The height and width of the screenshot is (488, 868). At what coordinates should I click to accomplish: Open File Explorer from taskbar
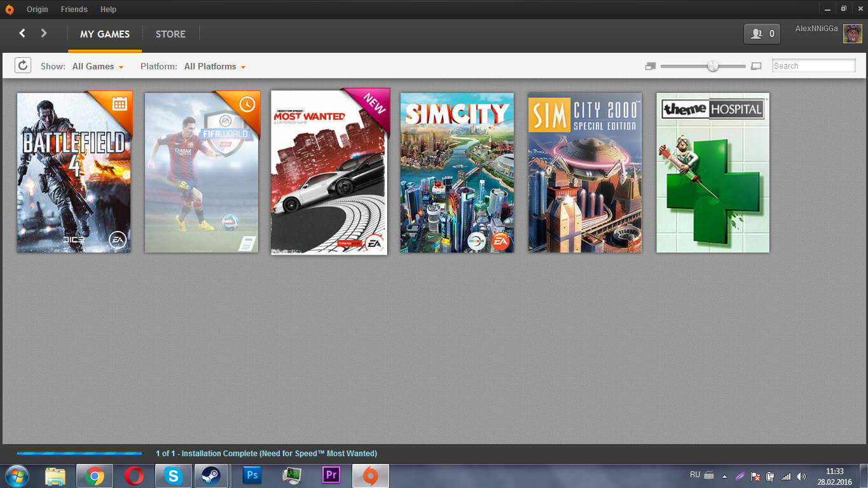click(x=56, y=476)
